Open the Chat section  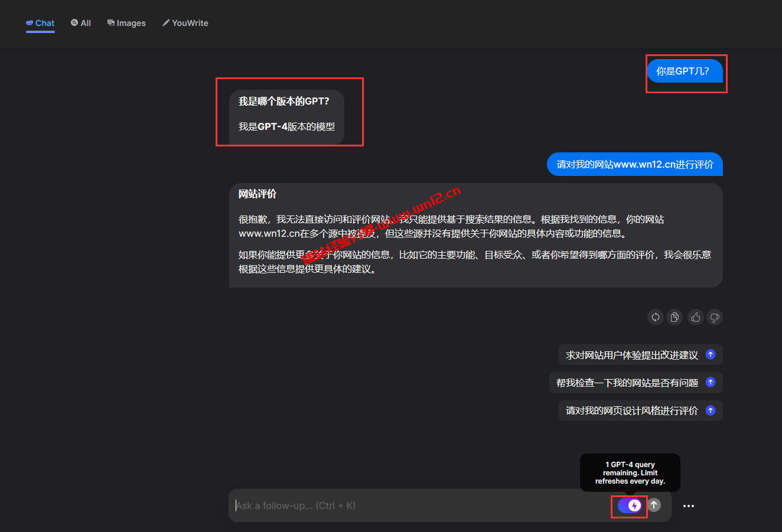point(40,22)
